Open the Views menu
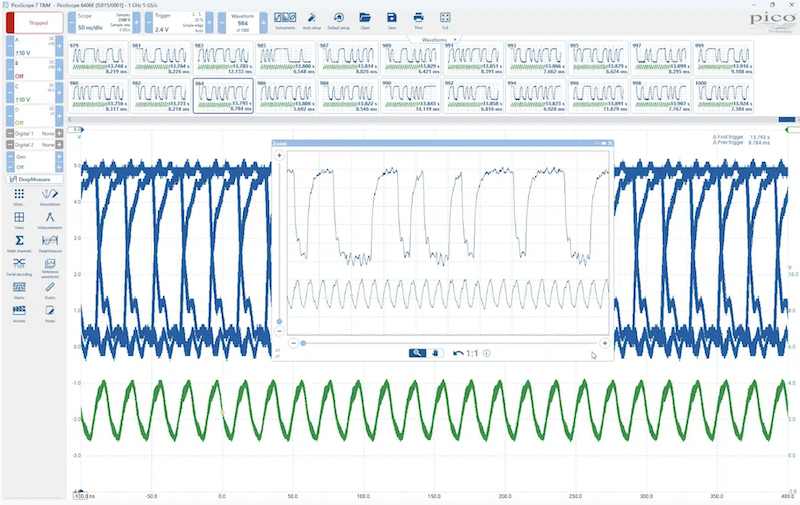 tap(19, 218)
